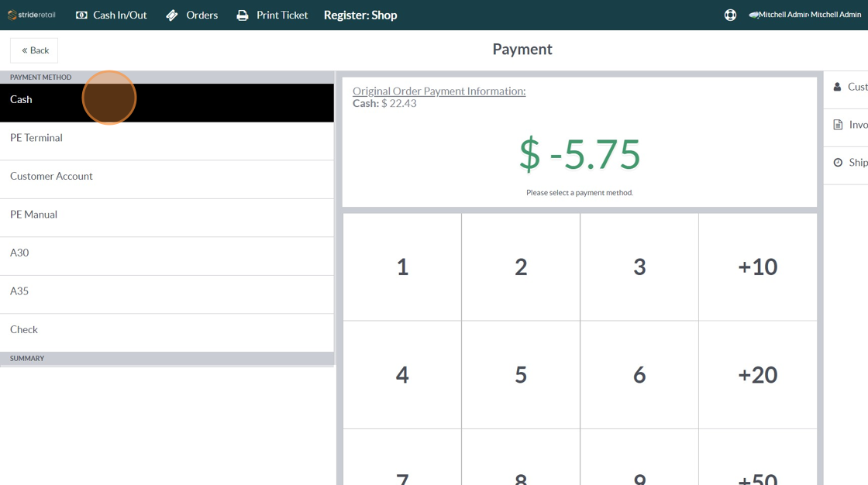The height and width of the screenshot is (485, 868).
Task: Select the Cash payment method
Action: [x=167, y=102]
